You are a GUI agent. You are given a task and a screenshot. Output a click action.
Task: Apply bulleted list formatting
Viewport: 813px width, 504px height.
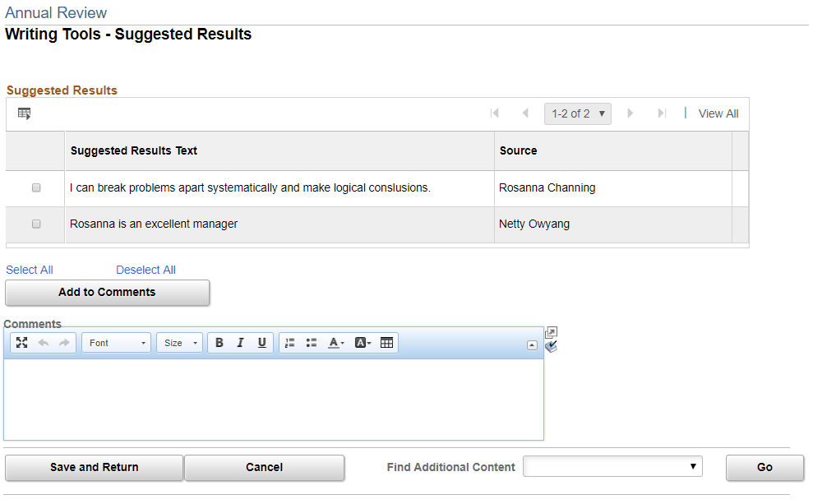point(311,343)
